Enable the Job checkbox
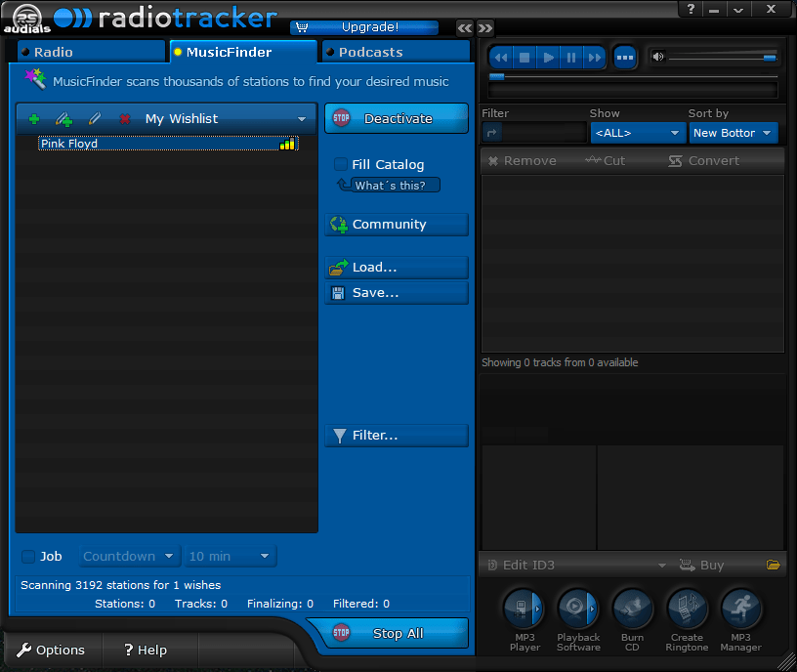This screenshot has height=672, width=797. (26, 556)
